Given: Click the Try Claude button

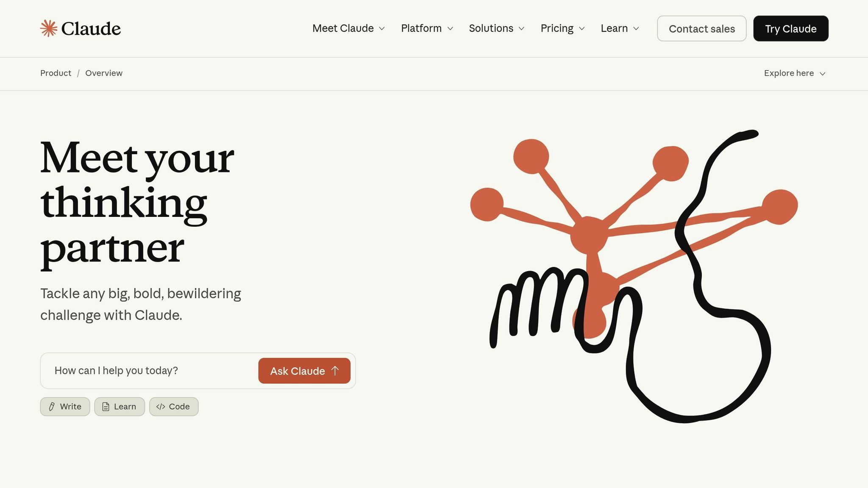Looking at the screenshot, I should 791,28.
